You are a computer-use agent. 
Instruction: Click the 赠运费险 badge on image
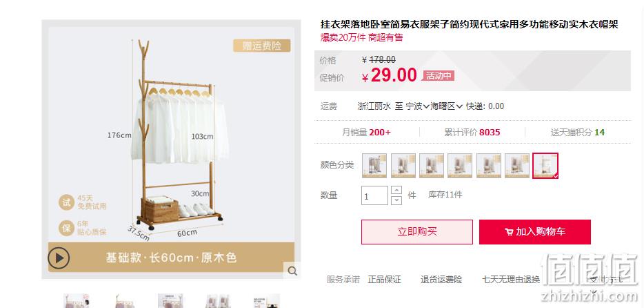coord(261,46)
